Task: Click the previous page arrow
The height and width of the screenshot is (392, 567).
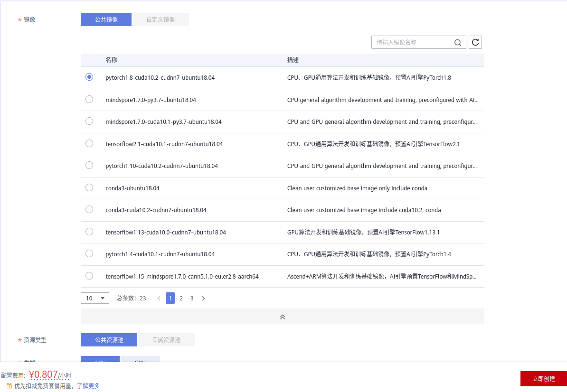Action: pyautogui.click(x=159, y=299)
